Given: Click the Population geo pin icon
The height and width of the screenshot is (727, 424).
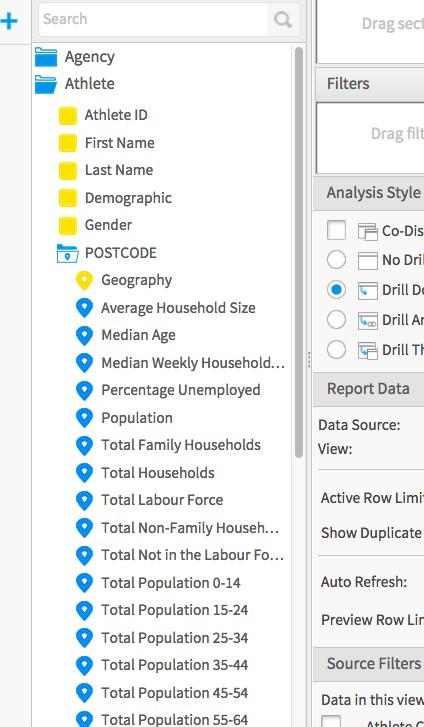Looking at the screenshot, I should 84,418.
